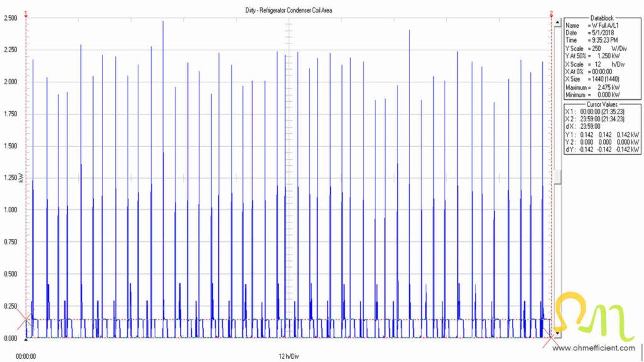Click the 2.250 y-axis label
Viewport: 644px width, 362px height.
(x=10, y=50)
